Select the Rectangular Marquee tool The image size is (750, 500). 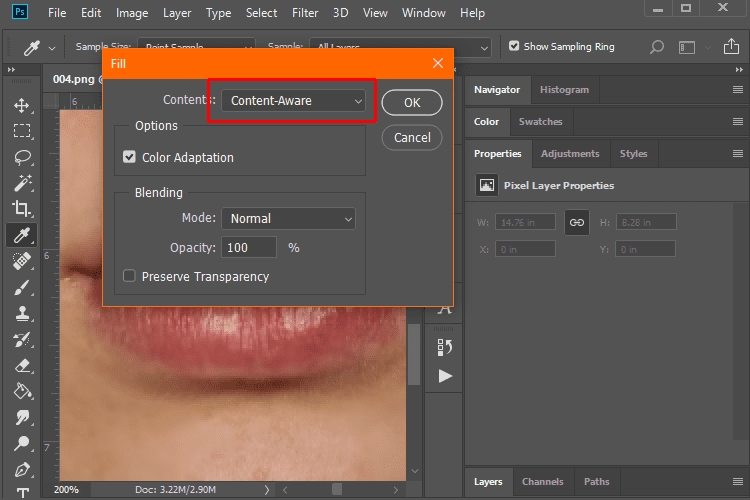click(x=21, y=131)
